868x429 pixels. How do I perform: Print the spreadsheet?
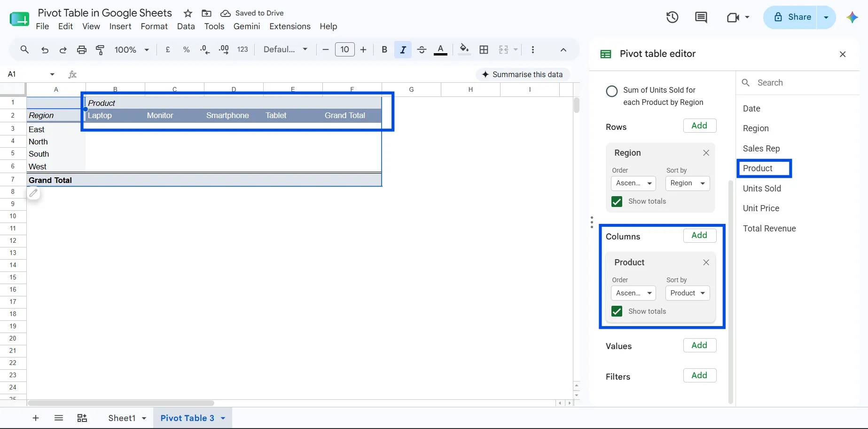82,49
